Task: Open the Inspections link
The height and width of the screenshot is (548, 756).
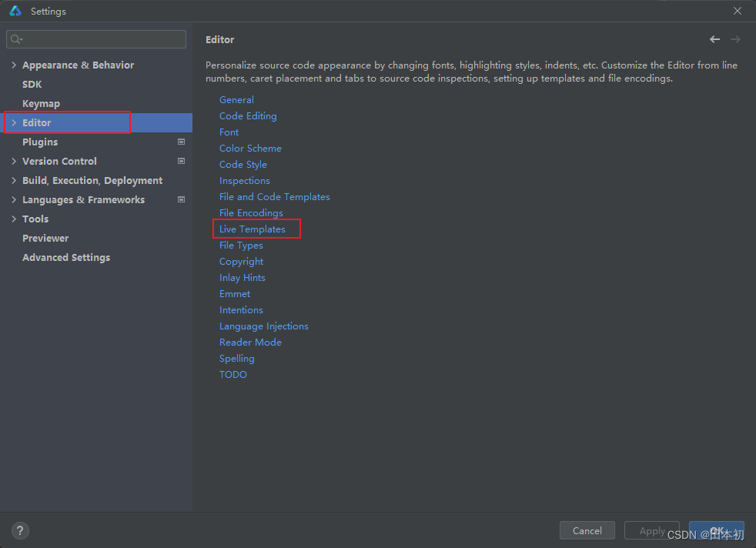Action: click(245, 181)
